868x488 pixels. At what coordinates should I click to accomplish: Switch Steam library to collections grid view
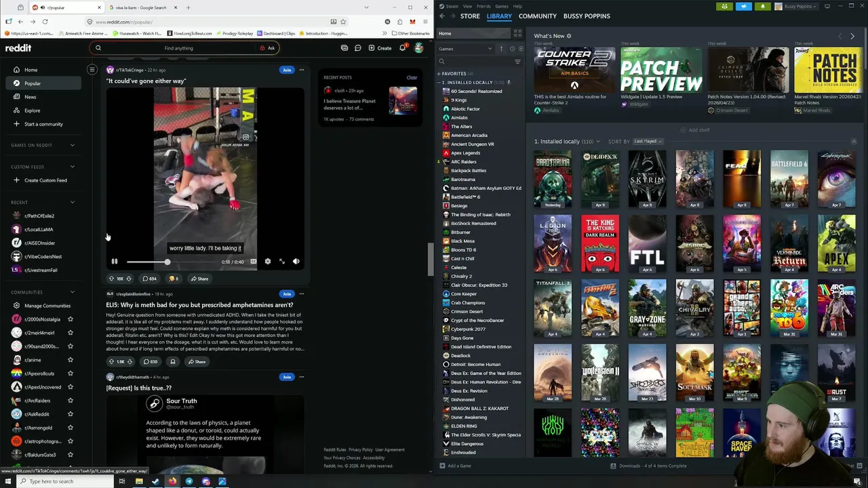tap(517, 33)
